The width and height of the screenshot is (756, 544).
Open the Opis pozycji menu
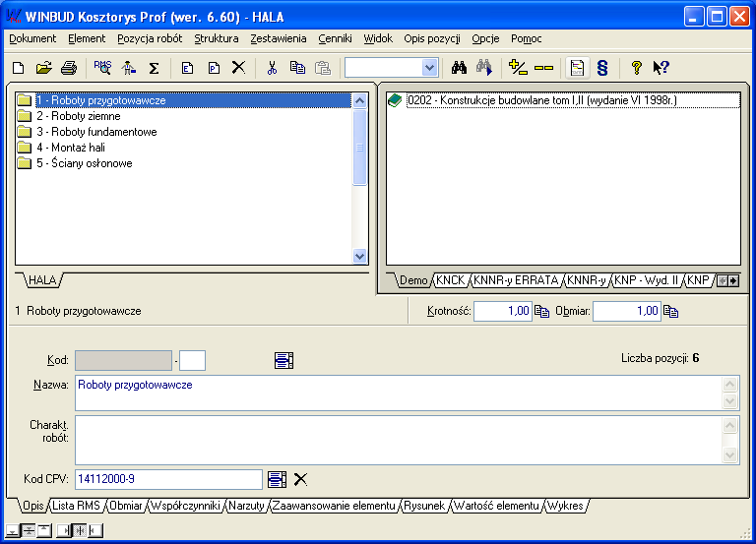click(x=432, y=38)
